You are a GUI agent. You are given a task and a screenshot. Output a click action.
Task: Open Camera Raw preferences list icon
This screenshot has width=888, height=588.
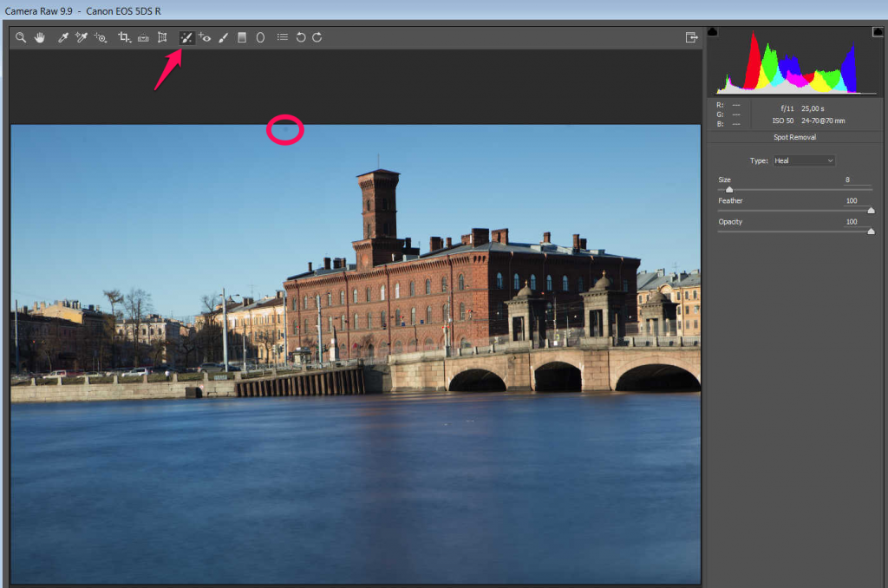282,38
